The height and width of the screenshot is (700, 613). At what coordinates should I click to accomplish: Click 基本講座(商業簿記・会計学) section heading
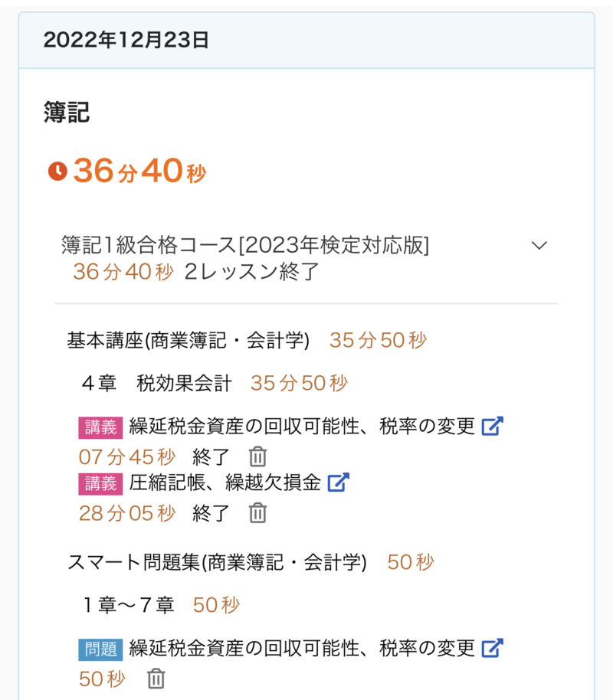coord(188,341)
